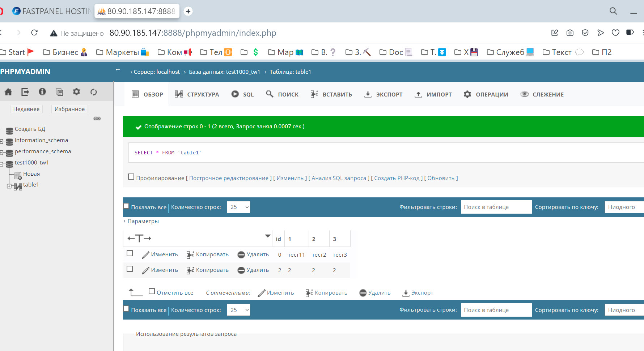Image resolution: width=644 pixels, height=351 pixels.
Task: Reload the page with browser refresh button
Action: [x=34, y=33]
